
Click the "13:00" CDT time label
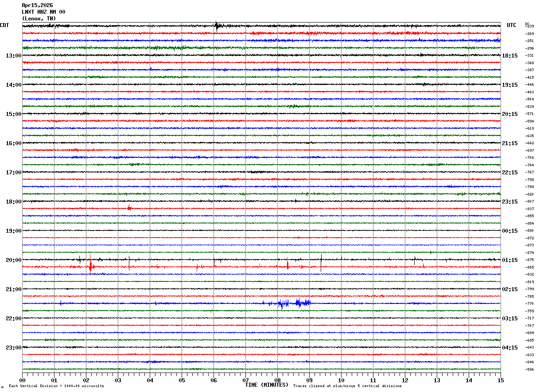pyautogui.click(x=14, y=56)
